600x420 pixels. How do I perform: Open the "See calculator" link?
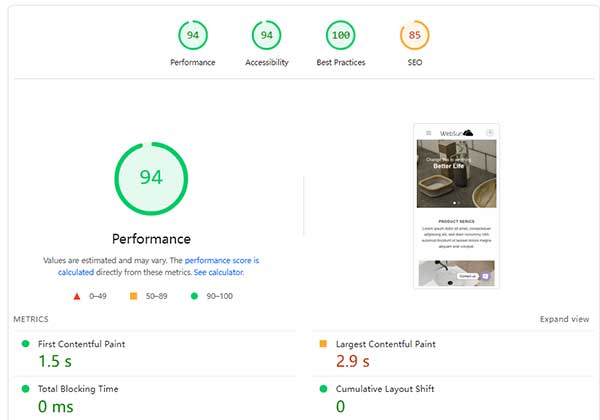coord(218,272)
